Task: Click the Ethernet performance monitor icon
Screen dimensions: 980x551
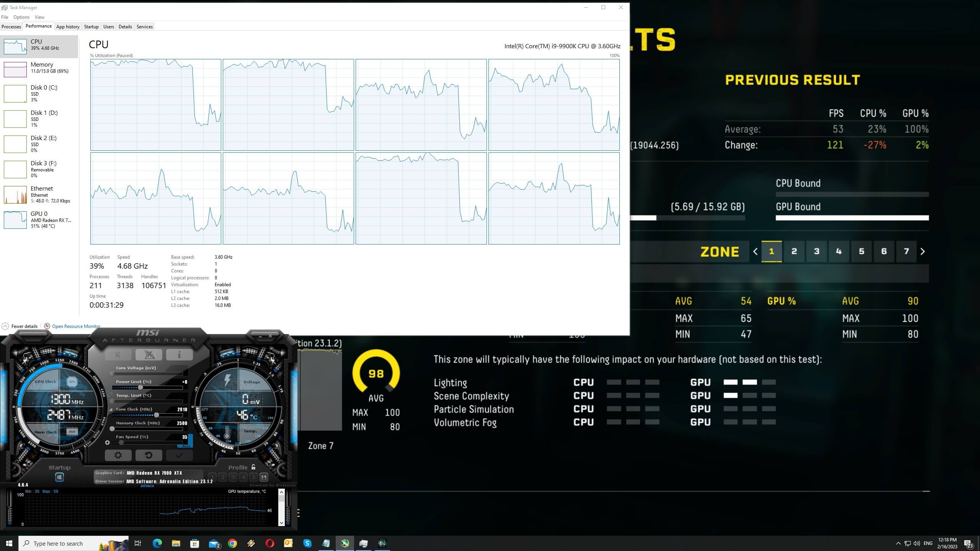Action: (14, 194)
